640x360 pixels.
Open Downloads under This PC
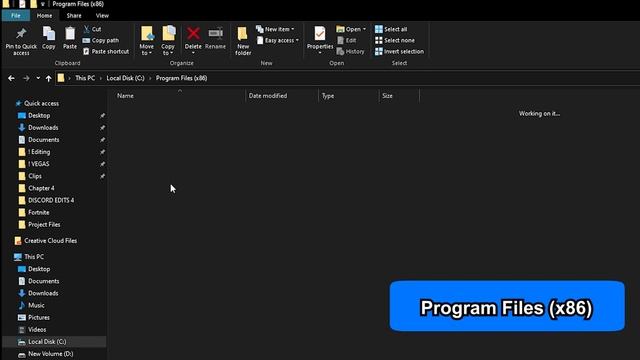(x=43, y=293)
